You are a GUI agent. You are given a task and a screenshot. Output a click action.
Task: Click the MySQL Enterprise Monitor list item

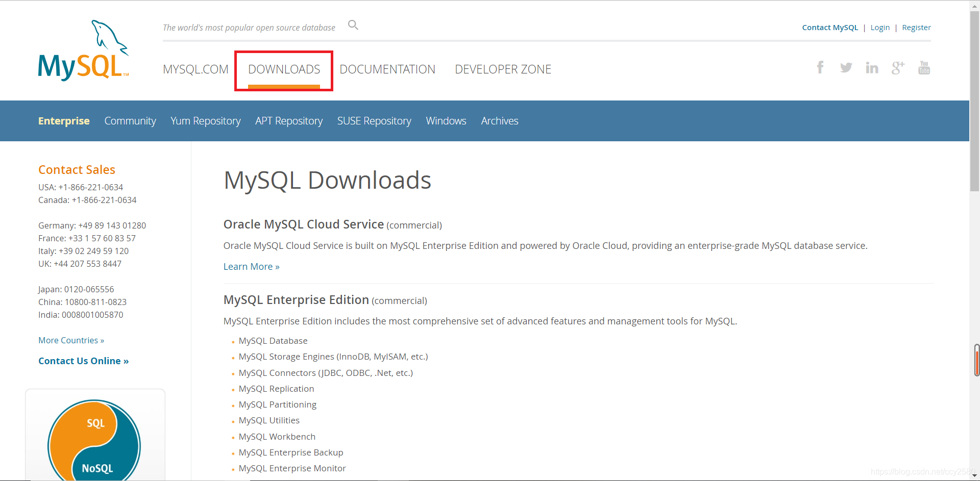click(292, 468)
